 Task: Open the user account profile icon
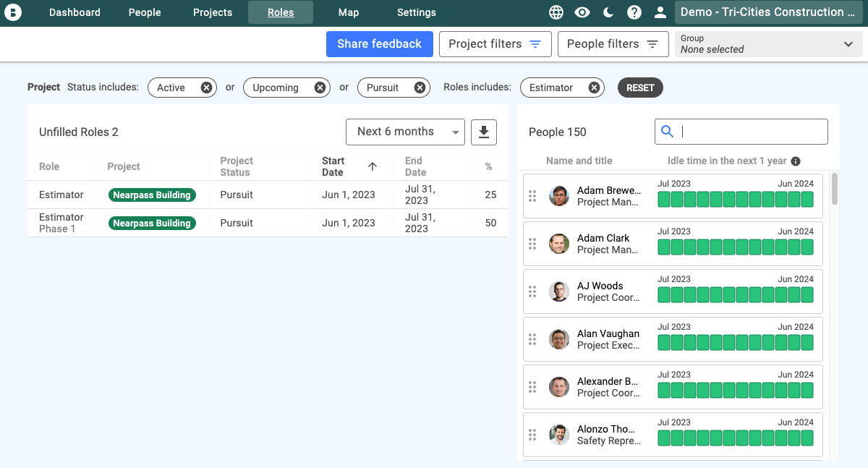click(x=660, y=12)
